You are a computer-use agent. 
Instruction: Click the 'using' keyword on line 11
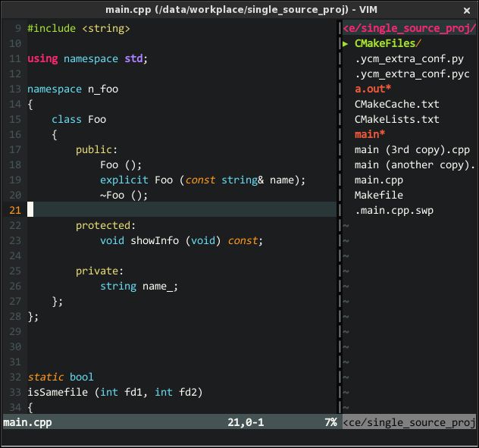click(x=42, y=58)
